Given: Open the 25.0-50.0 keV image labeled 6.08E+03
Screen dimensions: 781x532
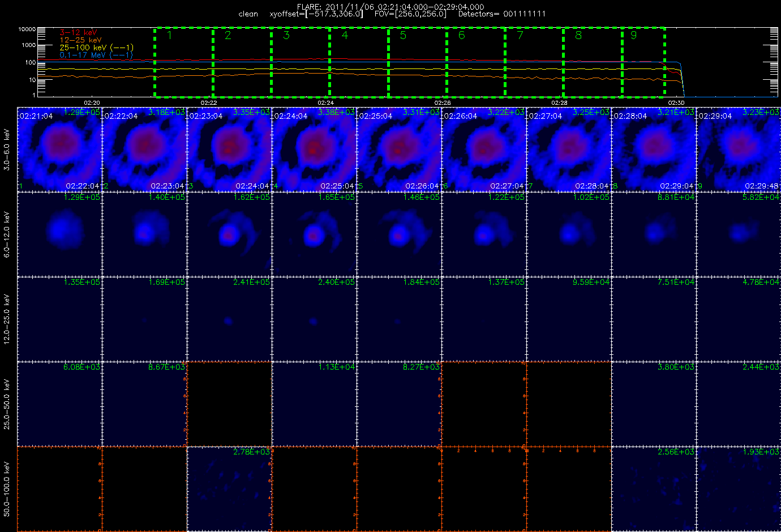Looking at the screenshot, I should pos(59,404).
